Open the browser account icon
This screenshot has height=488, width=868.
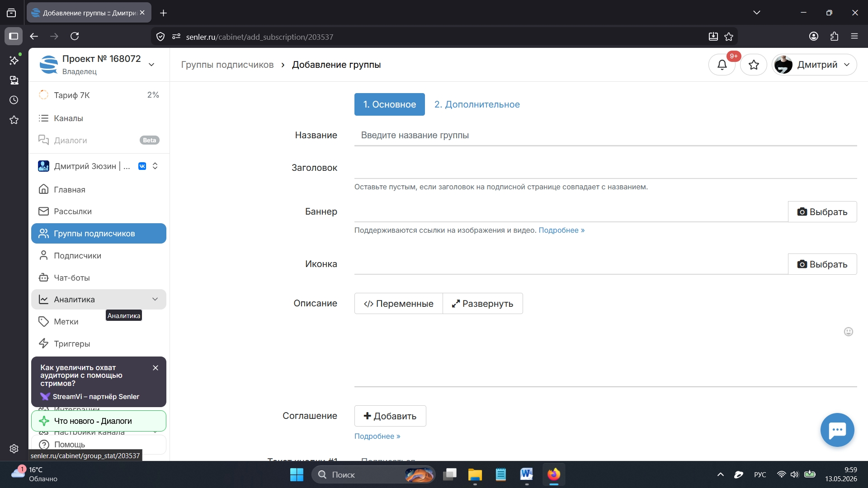click(814, 36)
